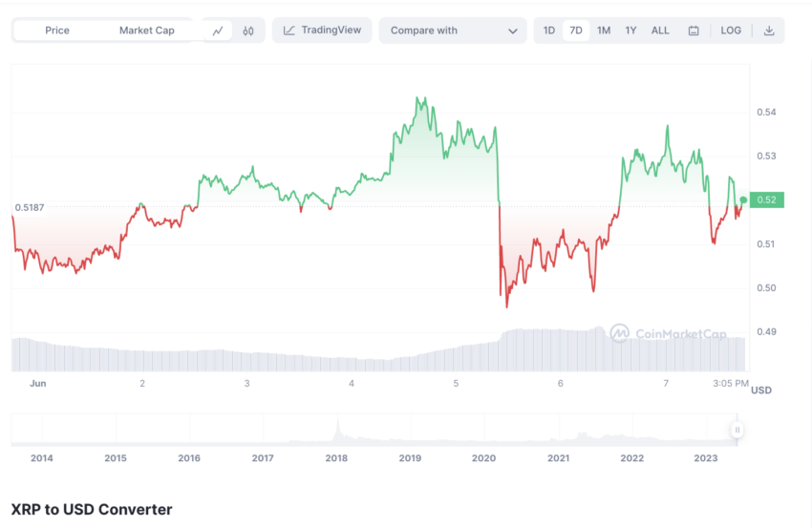Switch to candlestick chart view
812x528 pixels.
248,31
